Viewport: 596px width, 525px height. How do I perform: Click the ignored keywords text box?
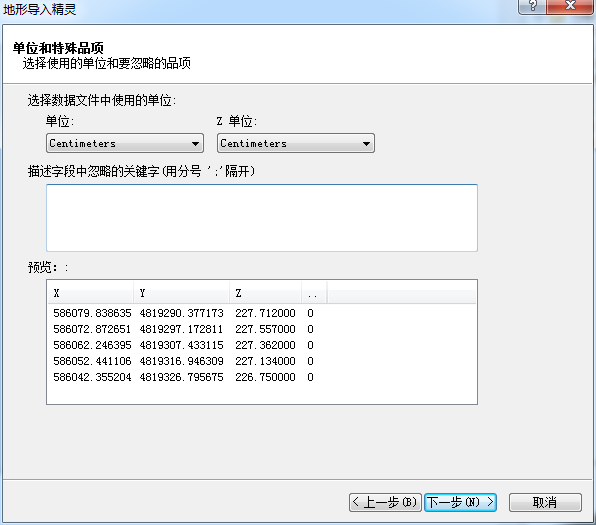coord(262,218)
